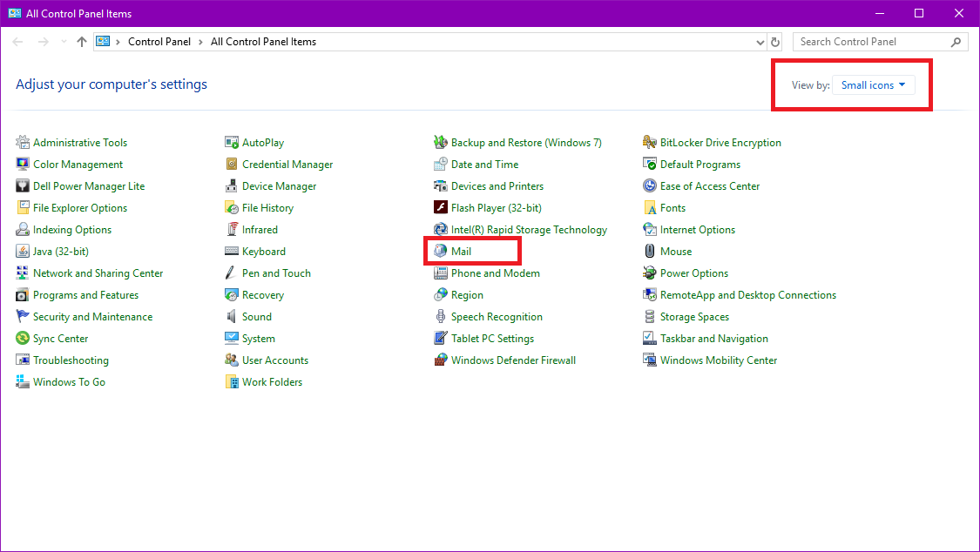Viewport: 980px width, 552px height.
Task: Click the BitLocker Drive Encryption icon
Action: tap(650, 143)
